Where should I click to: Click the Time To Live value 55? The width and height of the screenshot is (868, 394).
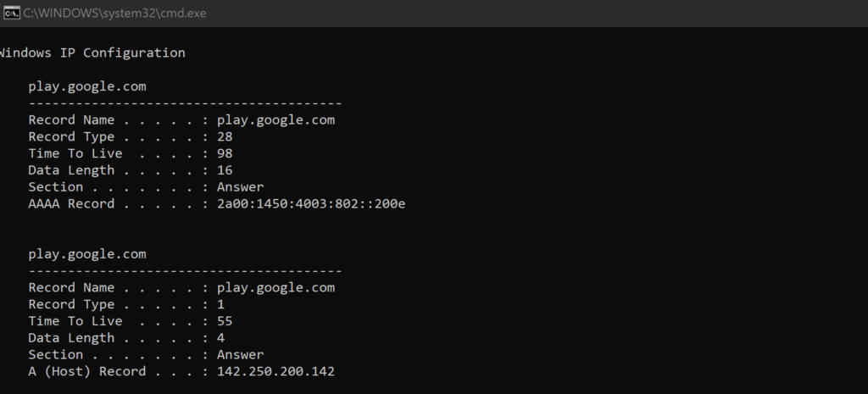click(x=225, y=321)
